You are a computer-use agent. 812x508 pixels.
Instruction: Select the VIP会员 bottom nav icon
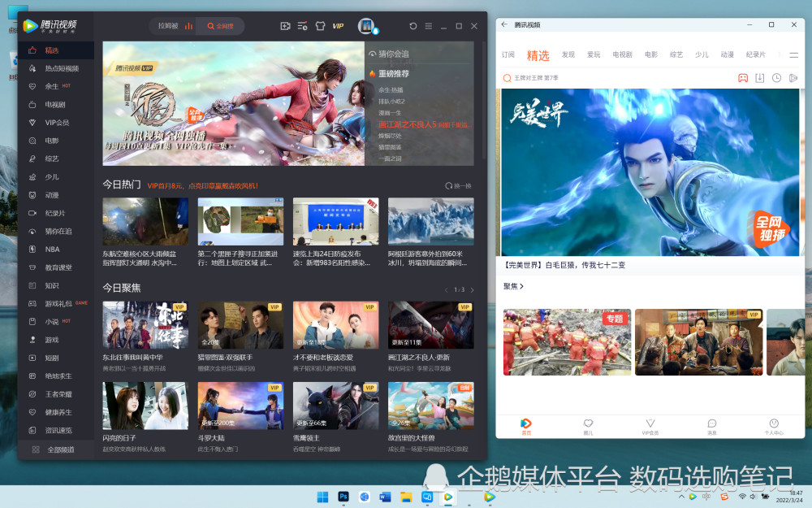650,427
